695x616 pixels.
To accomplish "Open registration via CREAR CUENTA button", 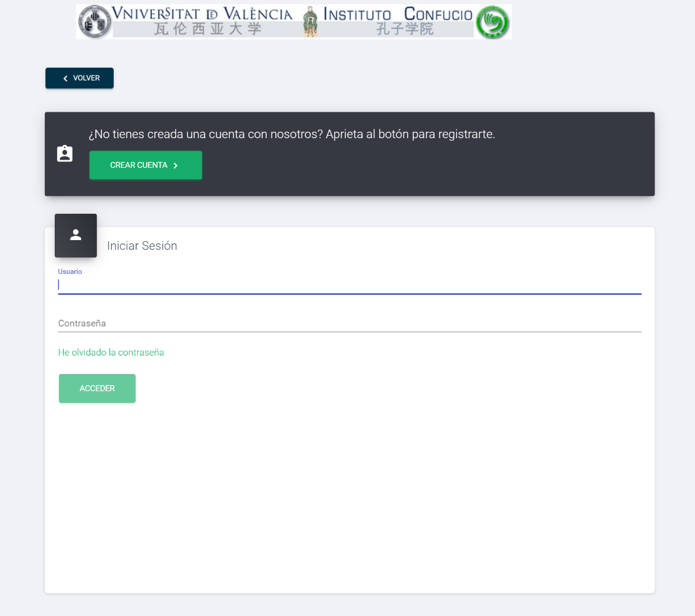I will click(146, 165).
